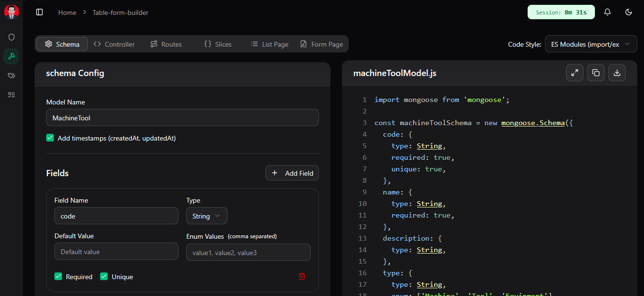Image resolution: width=644 pixels, height=296 pixels.
Task: Click 'unique: true,' code line
Action: 419,169
